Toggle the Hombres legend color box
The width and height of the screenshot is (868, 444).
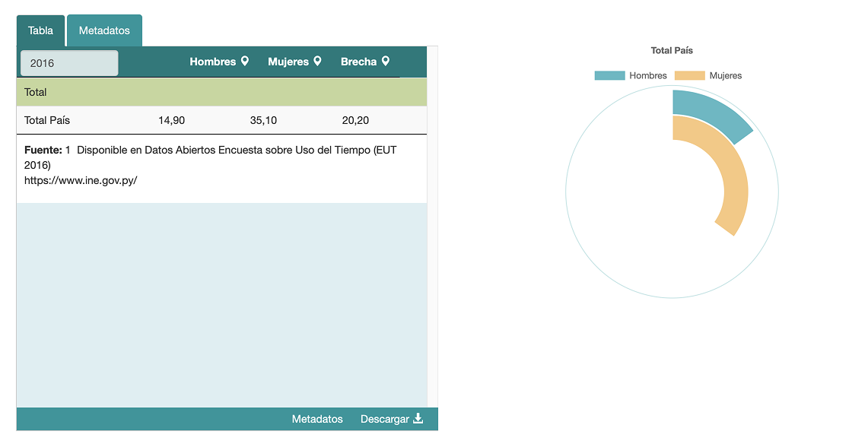click(609, 75)
